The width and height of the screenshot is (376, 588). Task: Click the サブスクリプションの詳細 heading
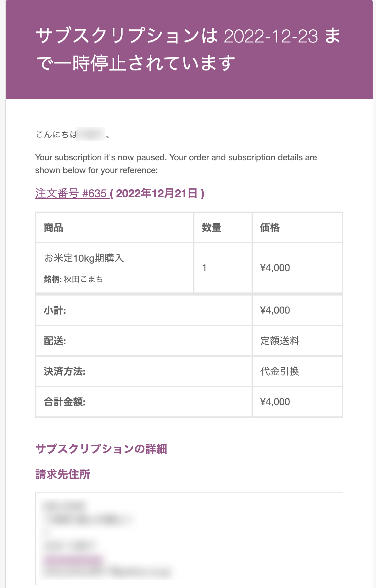pyautogui.click(x=101, y=449)
